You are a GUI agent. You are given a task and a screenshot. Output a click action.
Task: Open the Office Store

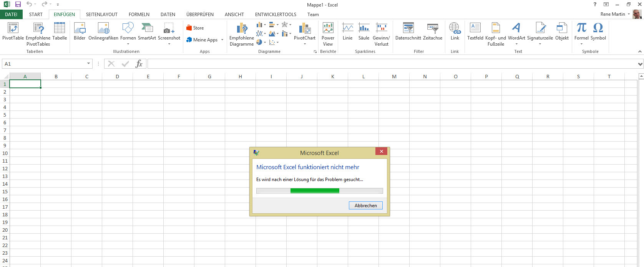click(195, 28)
